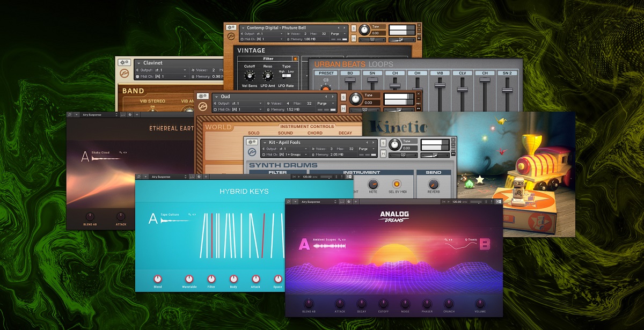Switch to the SOUND tab in Instrument Controls
Screen dimensions: 644x330
pyautogui.click(x=285, y=133)
